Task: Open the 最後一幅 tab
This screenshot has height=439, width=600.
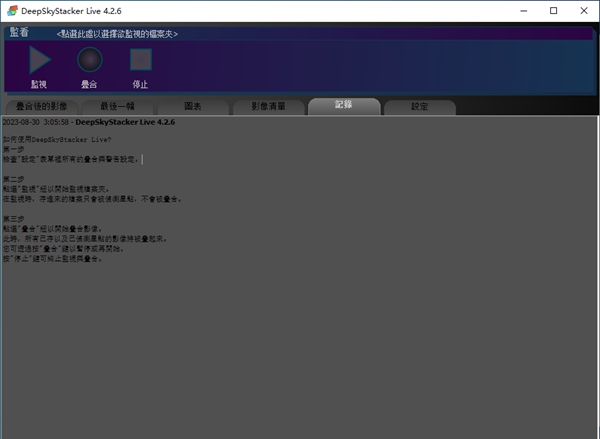Action: (x=117, y=106)
